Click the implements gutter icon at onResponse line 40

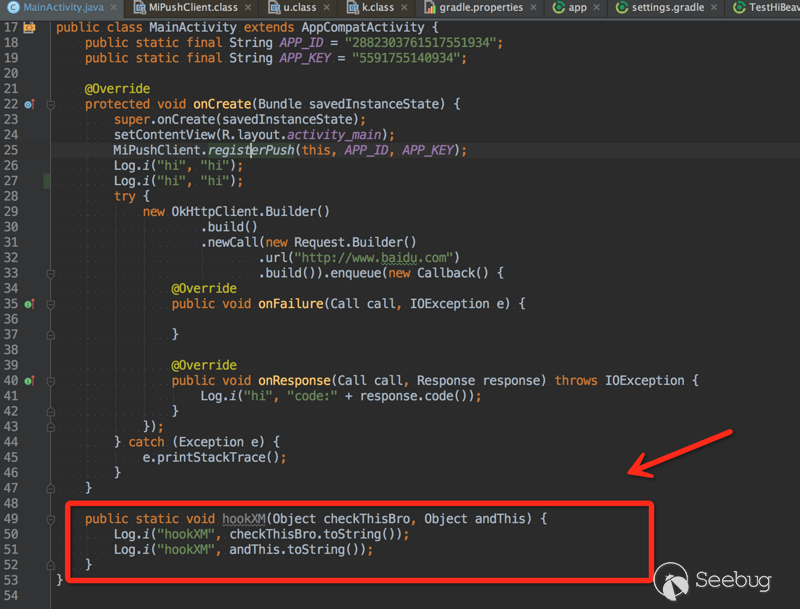pos(30,381)
